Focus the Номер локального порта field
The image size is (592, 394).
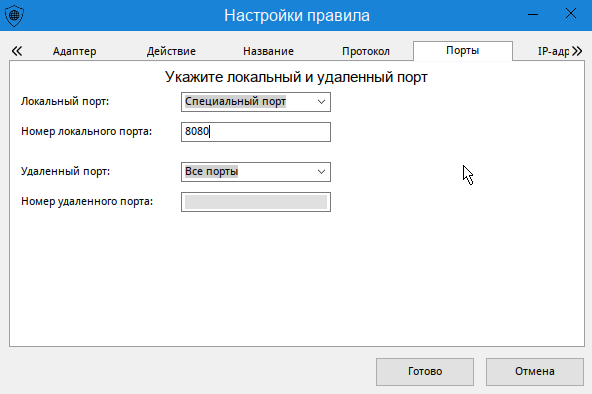coord(256,132)
